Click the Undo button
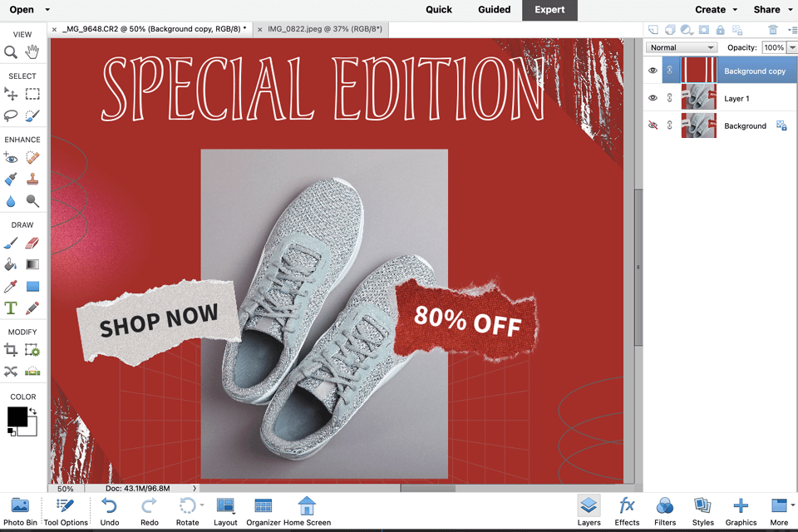 pyautogui.click(x=110, y=512)
